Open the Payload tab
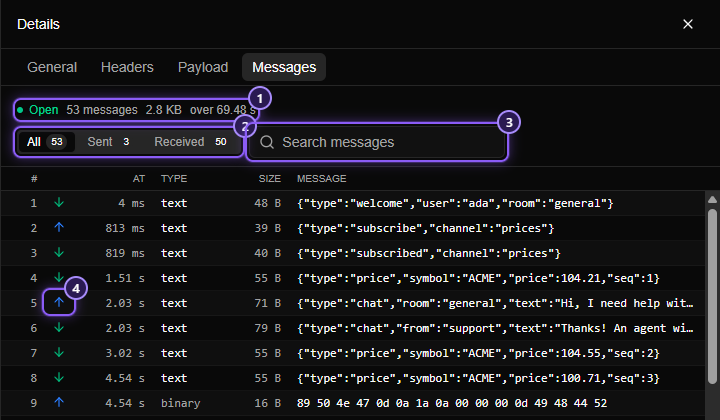This screenshot has width=720, height=420. coord(203,67)
